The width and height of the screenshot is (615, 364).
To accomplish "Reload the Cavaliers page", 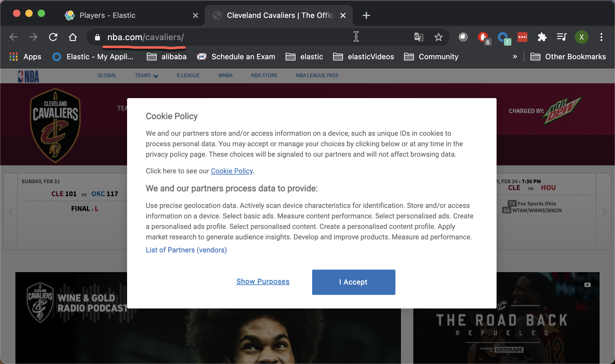I will coord(53,37).
